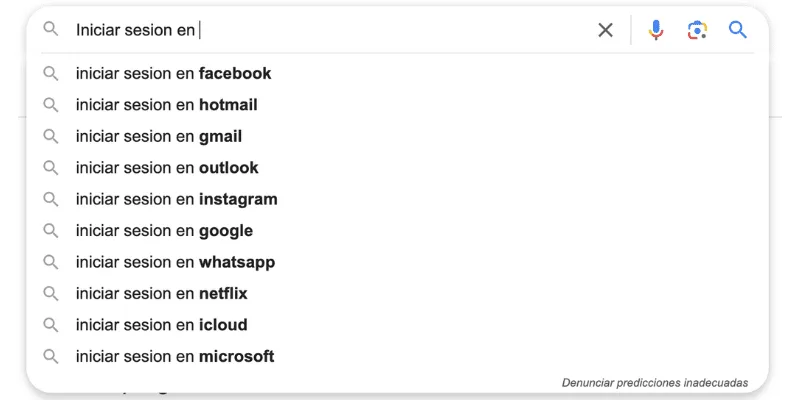The height and width of the screenshot is (400, 800).
Task: Select 'iniciar sesion en whatsapp' suggestion
Action: click(175, 262)
